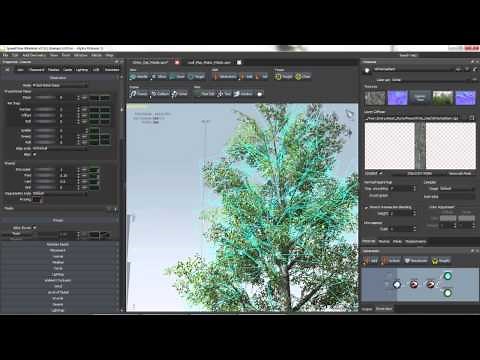Screen dimensions: 480x360
Task: Toggle the ambient occlusion blending checkbox
Action: click(367, 207)
